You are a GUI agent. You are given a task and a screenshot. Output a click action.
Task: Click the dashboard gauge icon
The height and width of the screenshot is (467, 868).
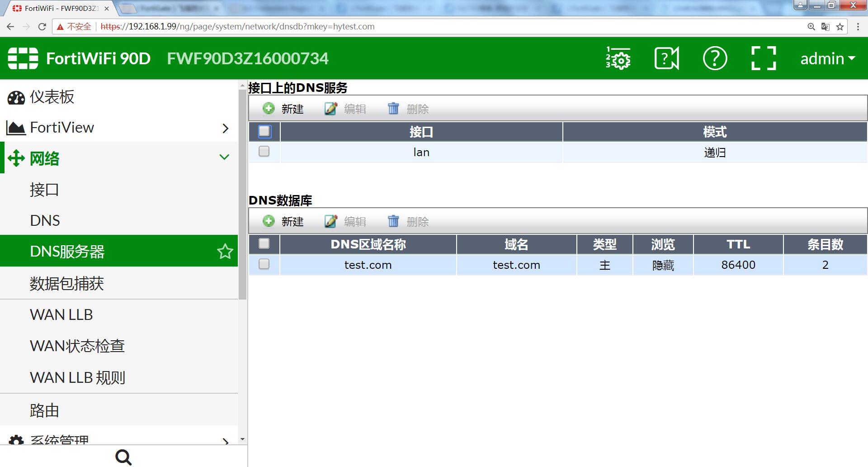[16, 97]
